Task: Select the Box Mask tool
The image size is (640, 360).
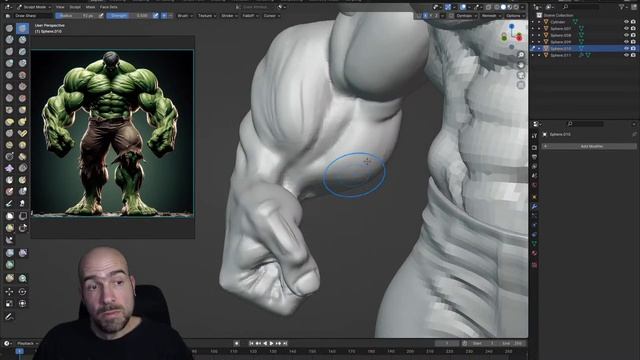Action: point(9,216)
